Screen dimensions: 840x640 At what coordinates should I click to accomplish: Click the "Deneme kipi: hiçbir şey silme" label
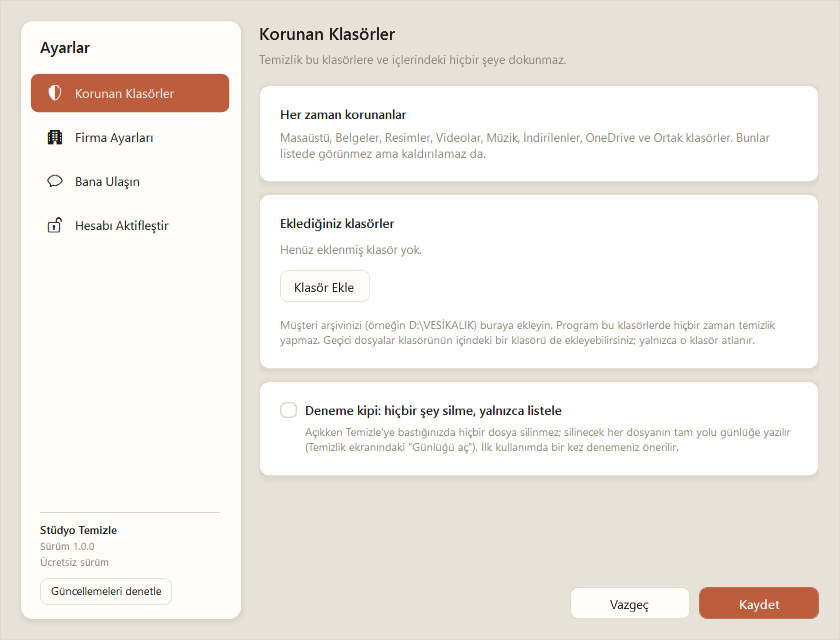[x=433, y=411]
